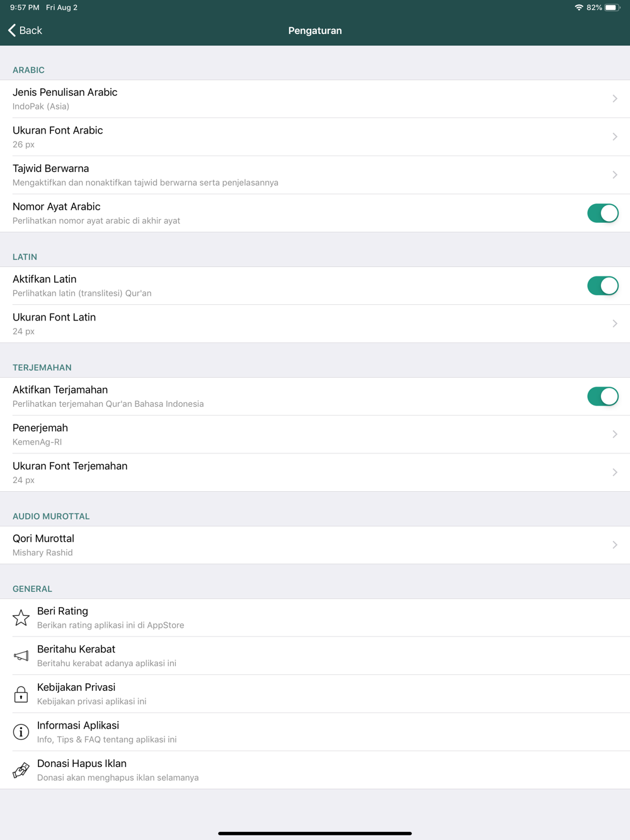Expand Jenis Penulisan Arabic chevron

click(x=615, y=99)
